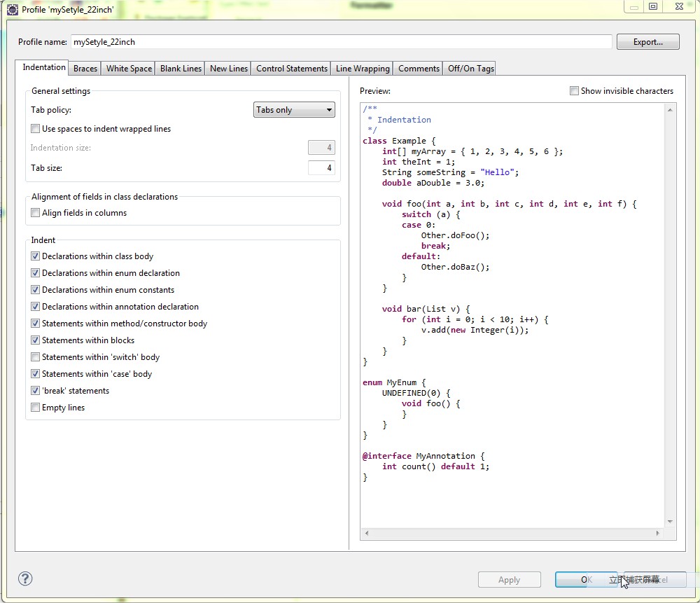Click 'UNDEFINED(0) {' line in preview
Viewport: 700px width, 603px height.
416,393
